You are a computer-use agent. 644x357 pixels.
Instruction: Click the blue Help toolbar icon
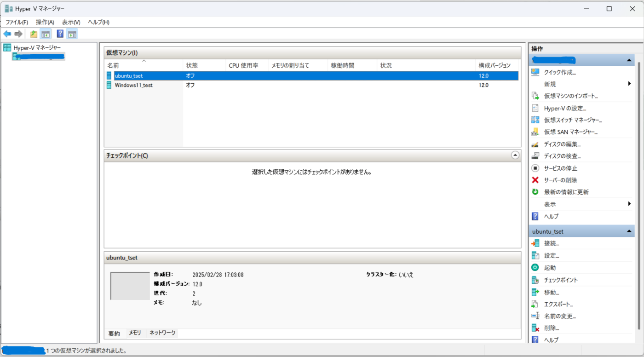point(60,34)
